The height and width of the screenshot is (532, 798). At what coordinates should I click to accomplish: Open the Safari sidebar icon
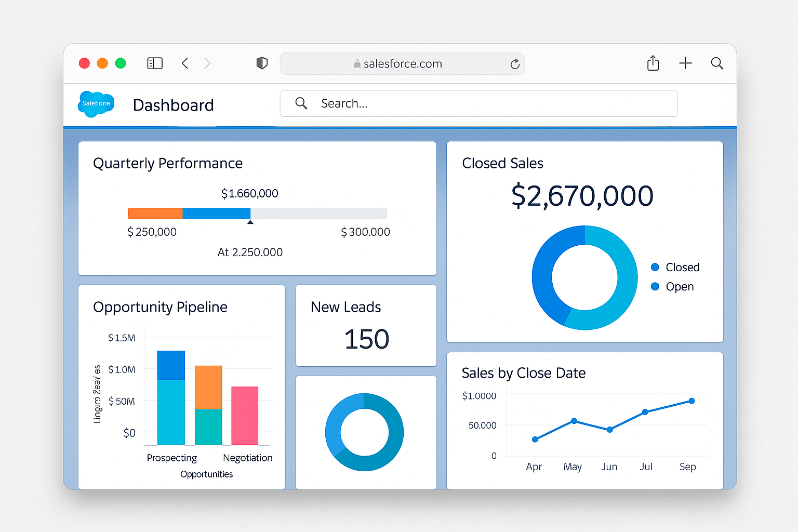pyautogui.click(x=154, y=63)
